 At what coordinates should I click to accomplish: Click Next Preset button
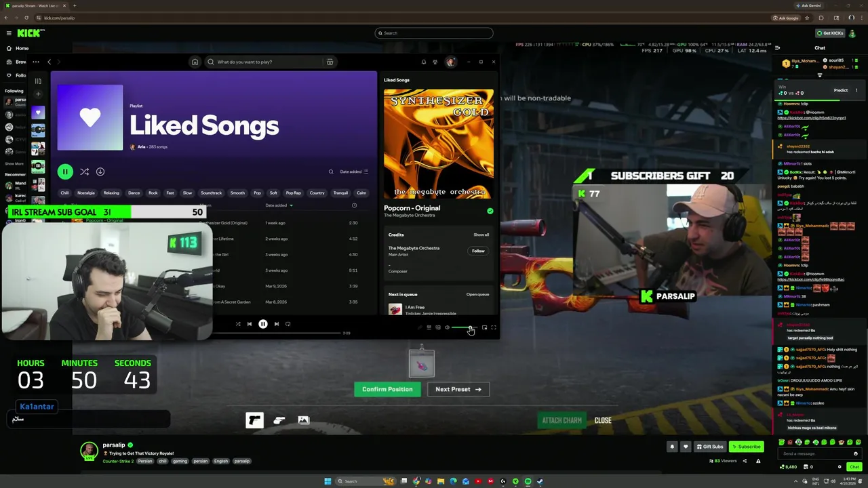pyautogui.click(x=458, y=389)
